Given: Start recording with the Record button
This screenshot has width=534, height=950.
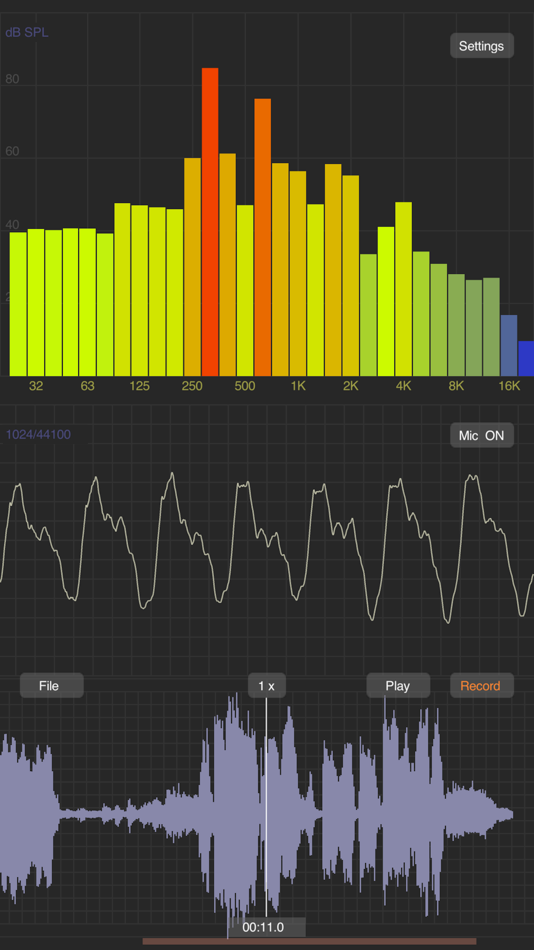Looking at the screenshot, I should (481, 685).
